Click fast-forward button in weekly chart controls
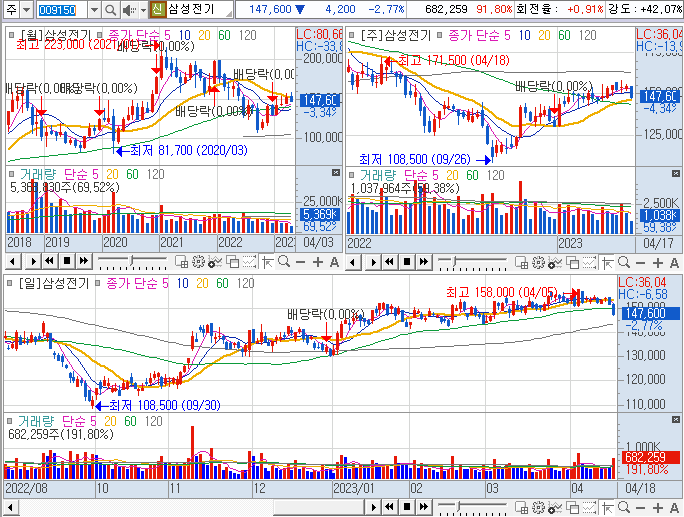 click(423, 262)
